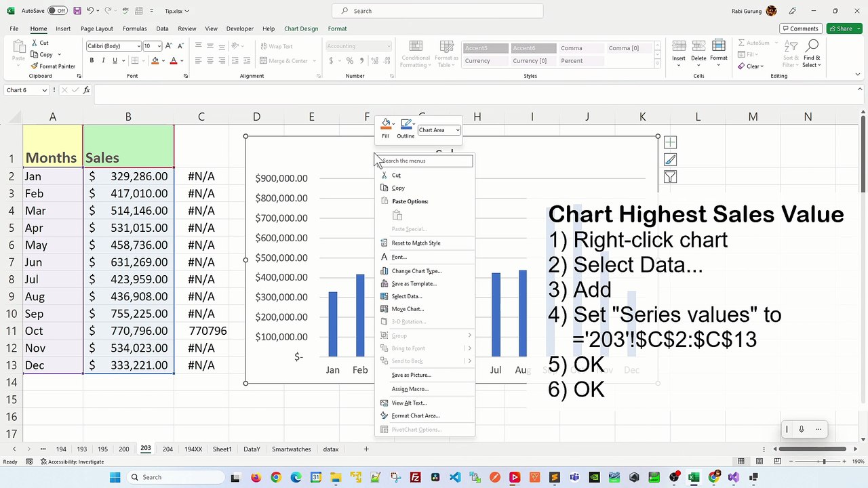This screenshot has height=488, width=868.
Task: Open the Chart Styles brush icon
Action: coord(670,160)
